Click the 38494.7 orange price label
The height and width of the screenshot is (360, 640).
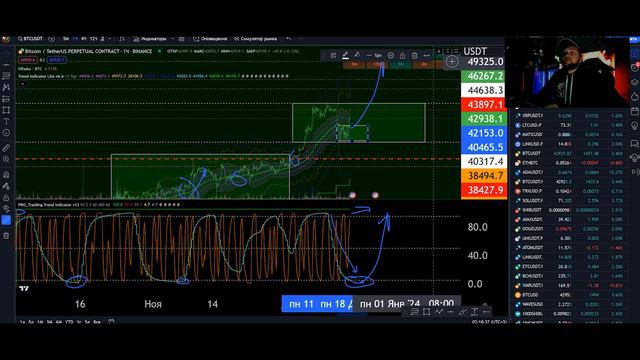click(x=483, y=176)
